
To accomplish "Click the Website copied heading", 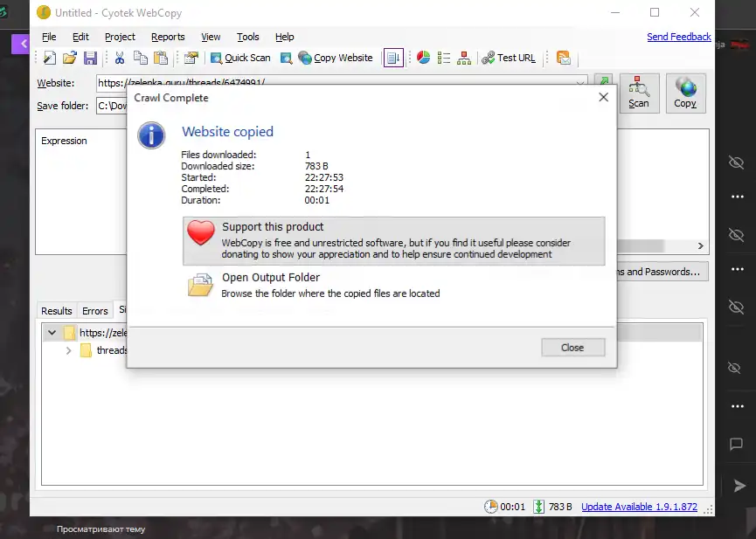I will click(x=227, y=132).
